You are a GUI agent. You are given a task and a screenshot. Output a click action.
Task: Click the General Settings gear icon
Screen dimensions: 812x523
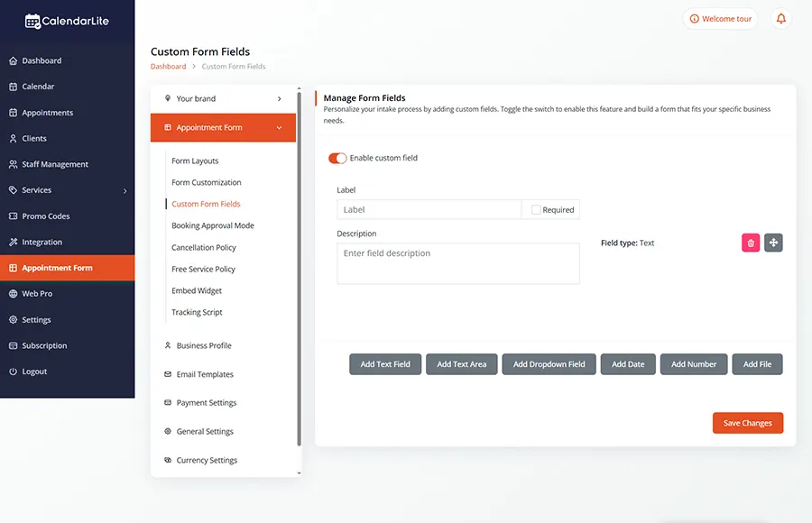click(167, 431)
